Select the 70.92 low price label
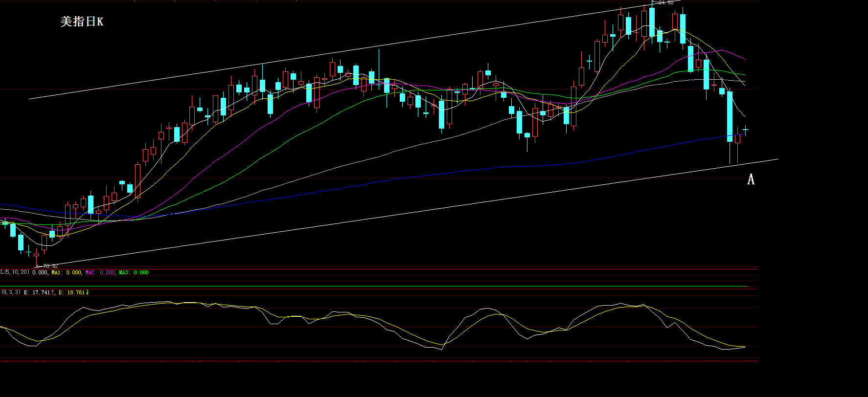The width and height of the screenshot is (868, 397). pos(50,266)
